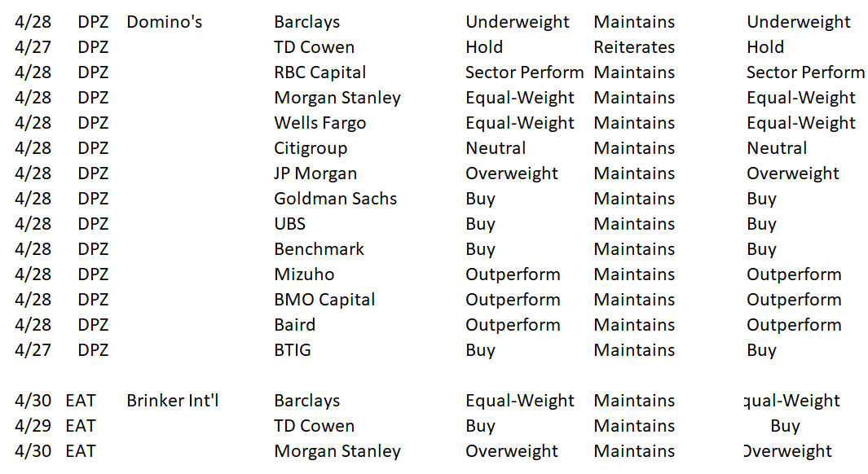Click the Benchmark firm cell
The image size is (868, 474).
(319, 249)
